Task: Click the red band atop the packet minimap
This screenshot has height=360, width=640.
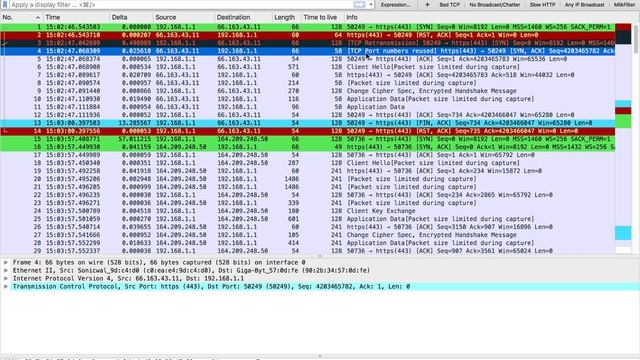Action: [623, 27]
